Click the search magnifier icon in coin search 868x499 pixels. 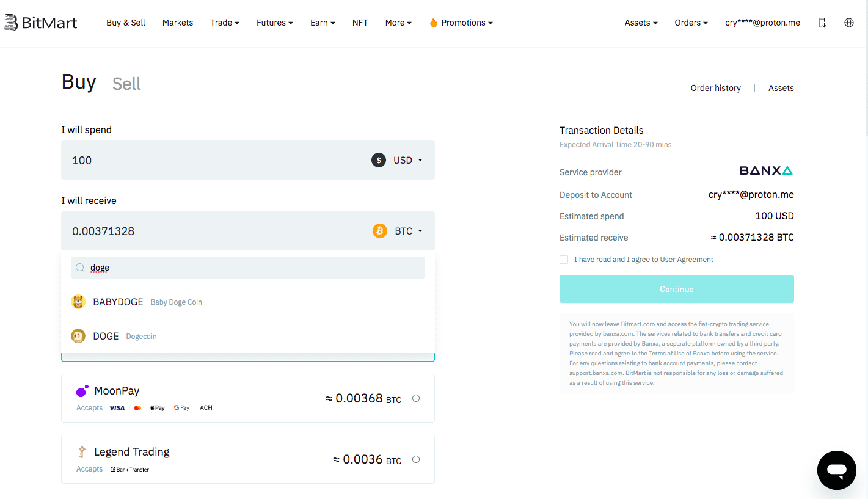(x=80, y=268)
